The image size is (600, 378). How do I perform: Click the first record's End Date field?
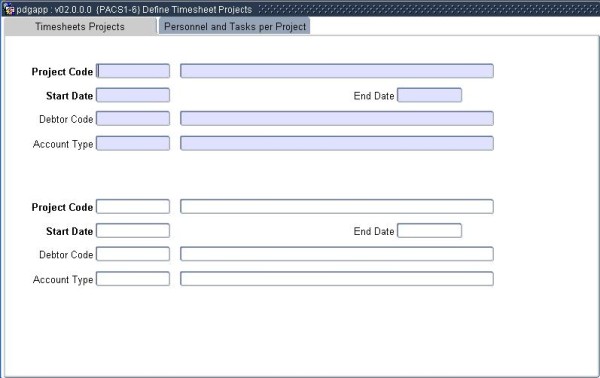[429, 95]
